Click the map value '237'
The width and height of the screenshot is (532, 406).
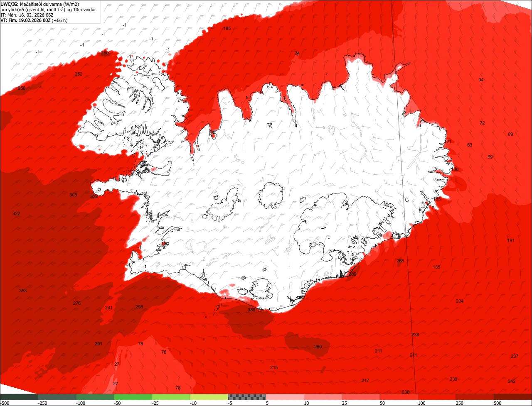point(515,356)
